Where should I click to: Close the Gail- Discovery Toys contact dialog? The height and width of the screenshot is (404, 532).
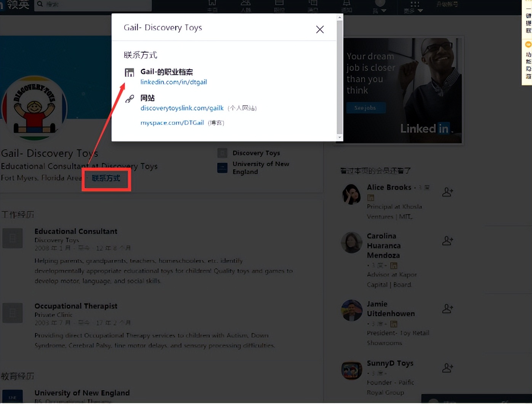[x=320, y=29]
